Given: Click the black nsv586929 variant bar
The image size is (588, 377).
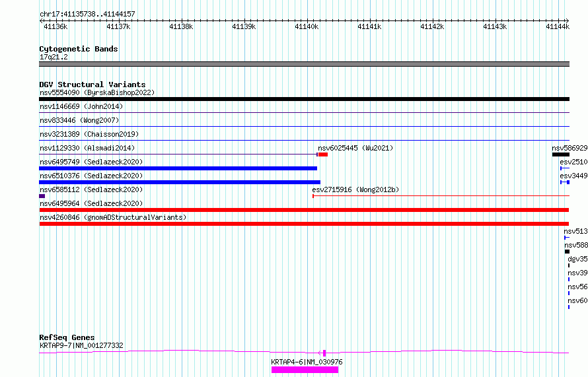Looking at the screenshot, I should (x=561, y=154).
